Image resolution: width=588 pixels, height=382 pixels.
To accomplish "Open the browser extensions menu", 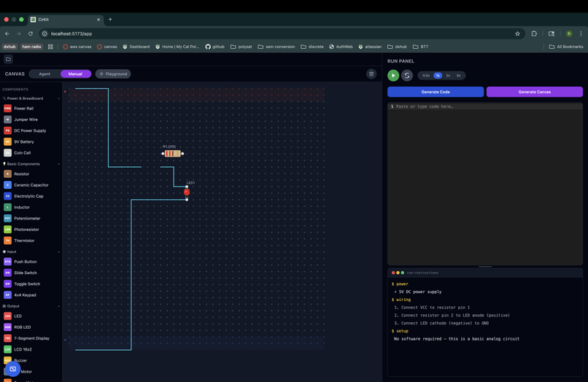I will point(534,34).
